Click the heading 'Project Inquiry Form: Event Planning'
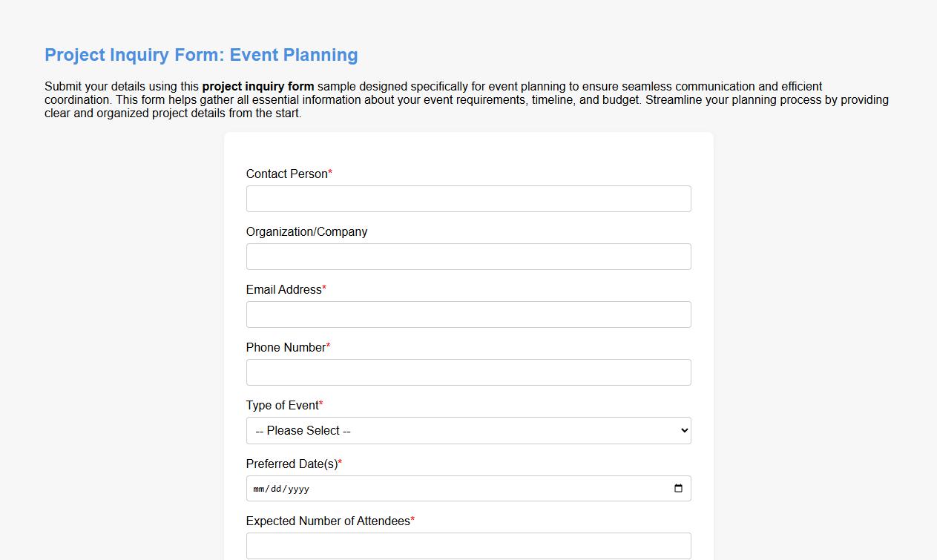This screenshot has width=937, height=560. click(200, 55)
